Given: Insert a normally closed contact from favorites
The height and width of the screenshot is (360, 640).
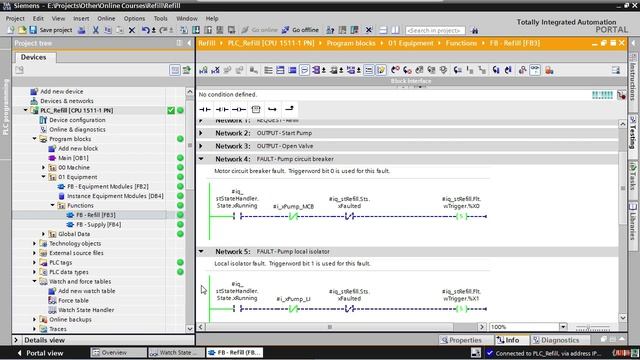Looking at the screenshot, I should 222,109.
